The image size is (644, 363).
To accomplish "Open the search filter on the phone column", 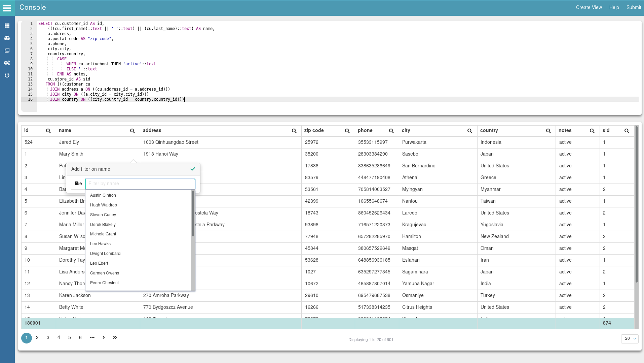I will coord(391,131).
